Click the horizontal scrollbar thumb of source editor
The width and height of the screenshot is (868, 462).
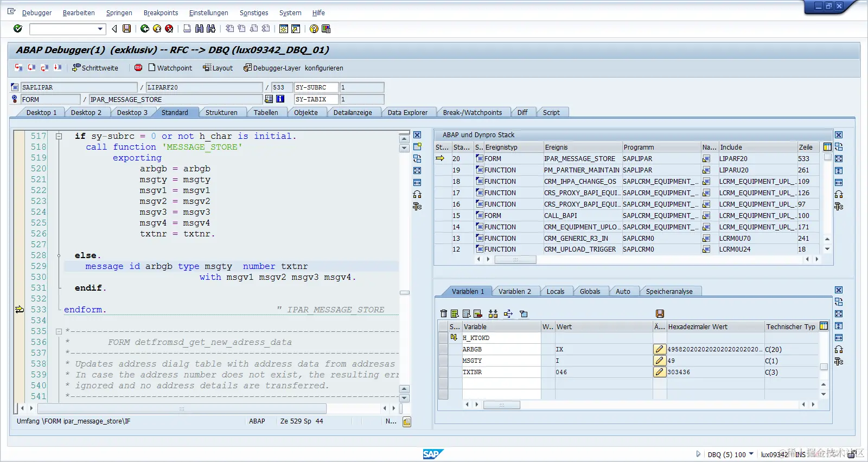[182, 408]
